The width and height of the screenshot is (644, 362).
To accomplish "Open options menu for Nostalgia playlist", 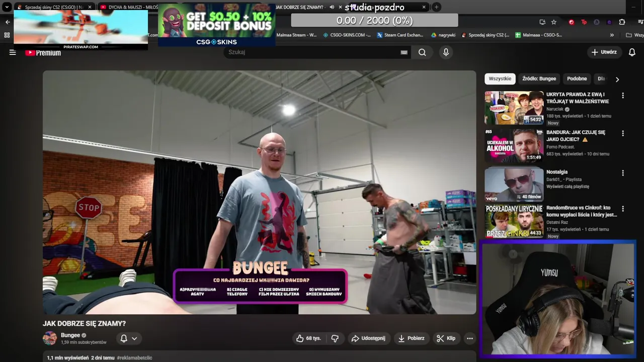I will click(x=623, y=173).
